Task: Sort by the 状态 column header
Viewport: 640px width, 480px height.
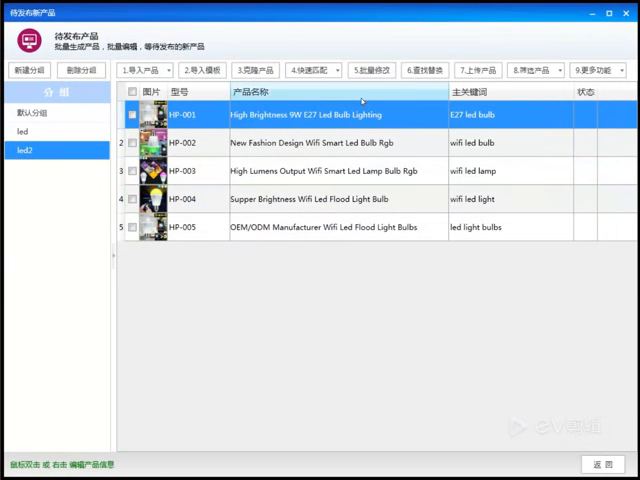Action: 585,92
